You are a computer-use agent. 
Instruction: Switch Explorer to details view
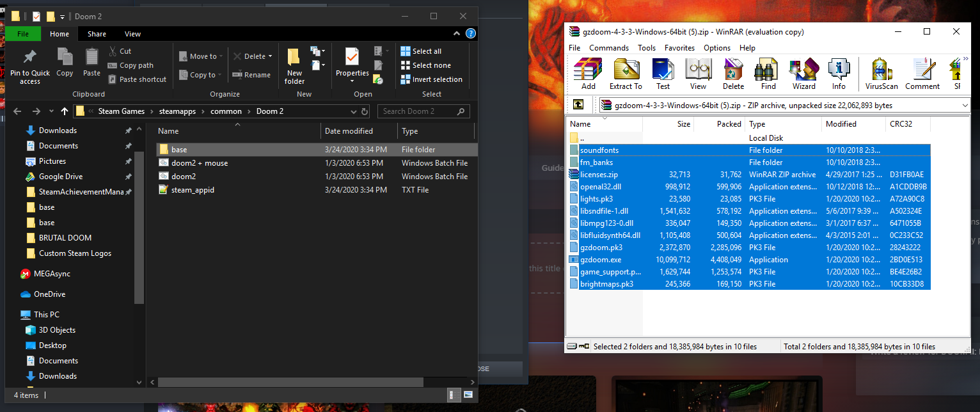tap(453, 395)
